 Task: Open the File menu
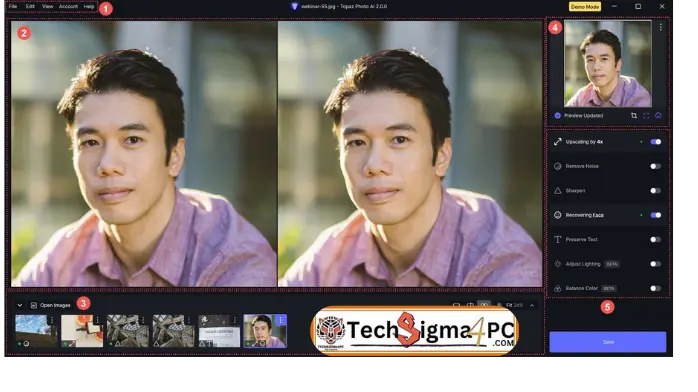pos(13,6)
